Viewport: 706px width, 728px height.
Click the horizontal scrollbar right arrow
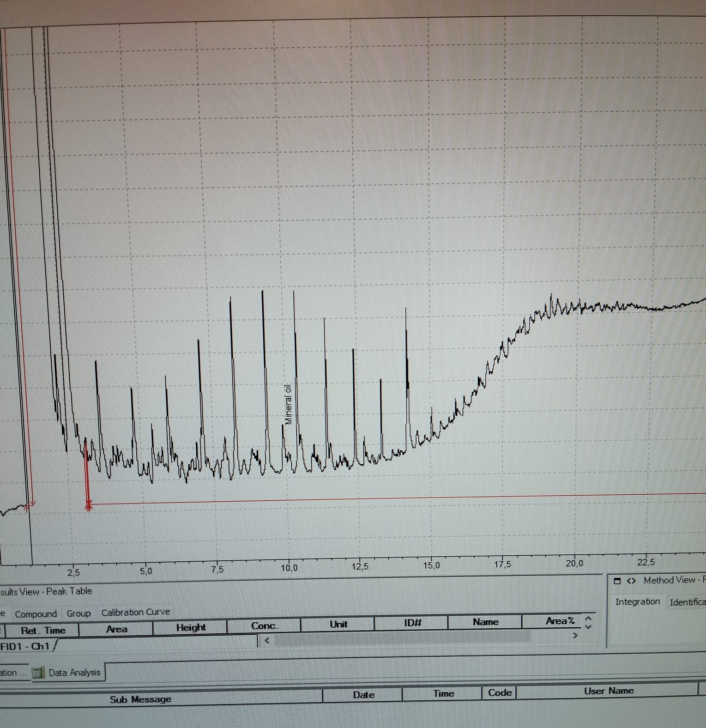click(575, 636)
